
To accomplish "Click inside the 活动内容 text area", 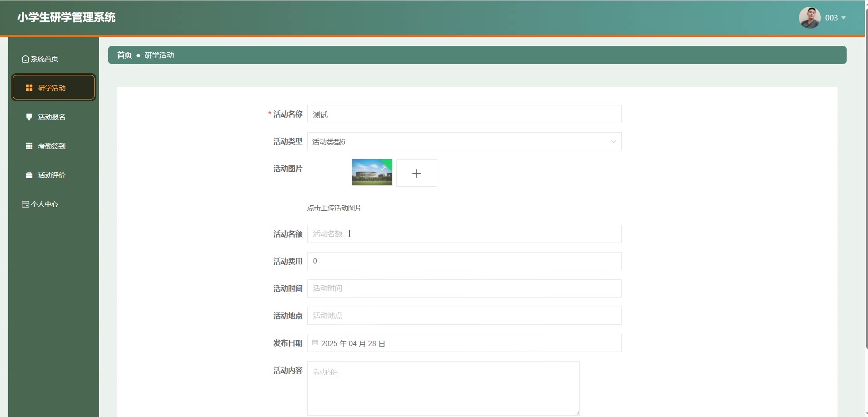I will pyautogui.click(x=444, y=388).
